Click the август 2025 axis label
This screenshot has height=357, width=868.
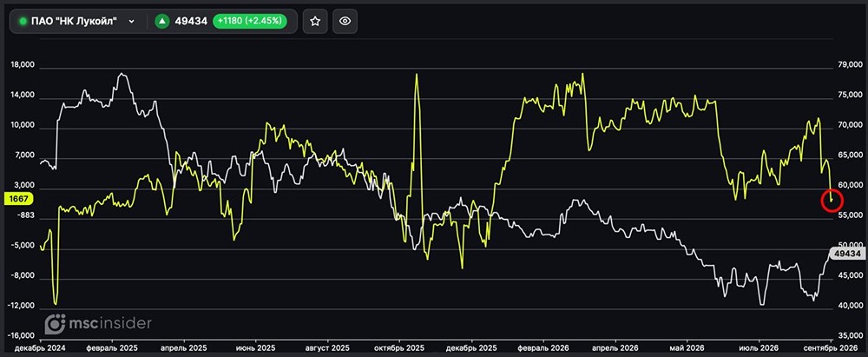point(328,347)
